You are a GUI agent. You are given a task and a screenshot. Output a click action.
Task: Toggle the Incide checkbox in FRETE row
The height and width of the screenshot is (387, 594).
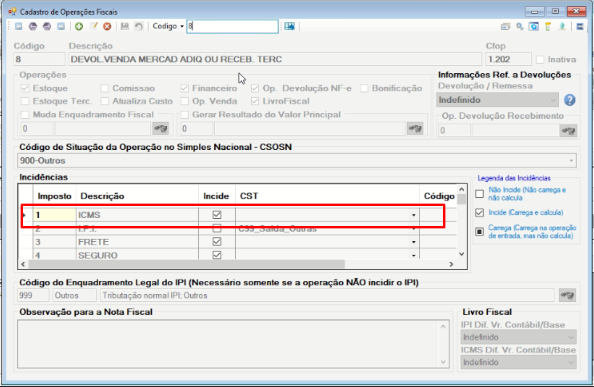pyautogui.click(x=217, y=242)
